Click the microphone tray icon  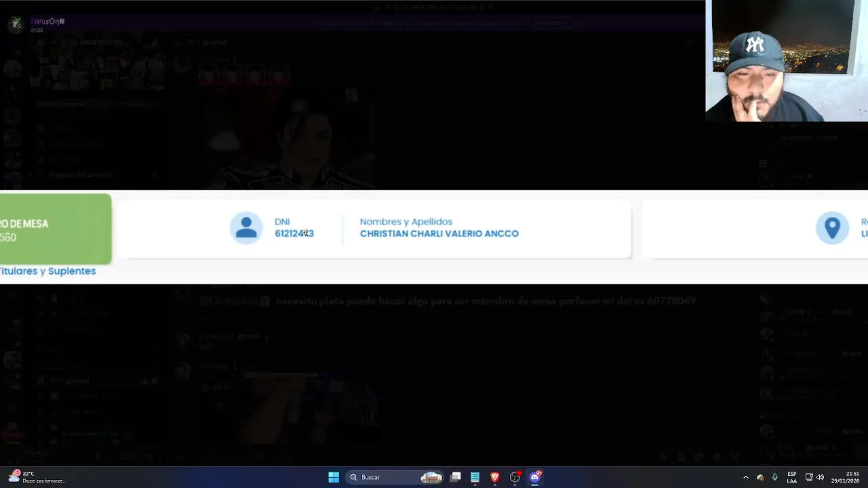coord(774,477)
